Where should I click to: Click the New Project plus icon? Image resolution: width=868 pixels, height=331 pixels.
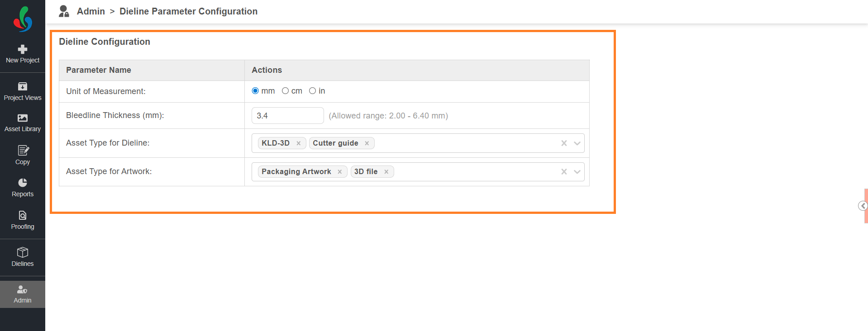point(23,49)
